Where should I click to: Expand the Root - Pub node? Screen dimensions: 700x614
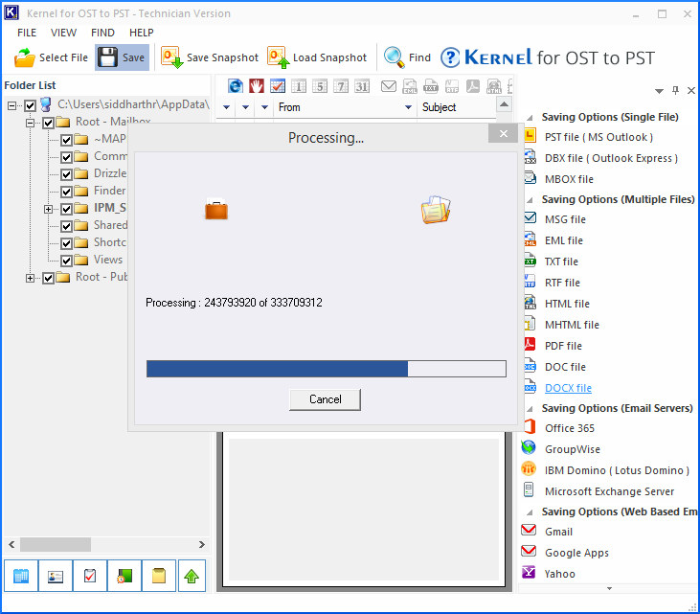point(30,278)
